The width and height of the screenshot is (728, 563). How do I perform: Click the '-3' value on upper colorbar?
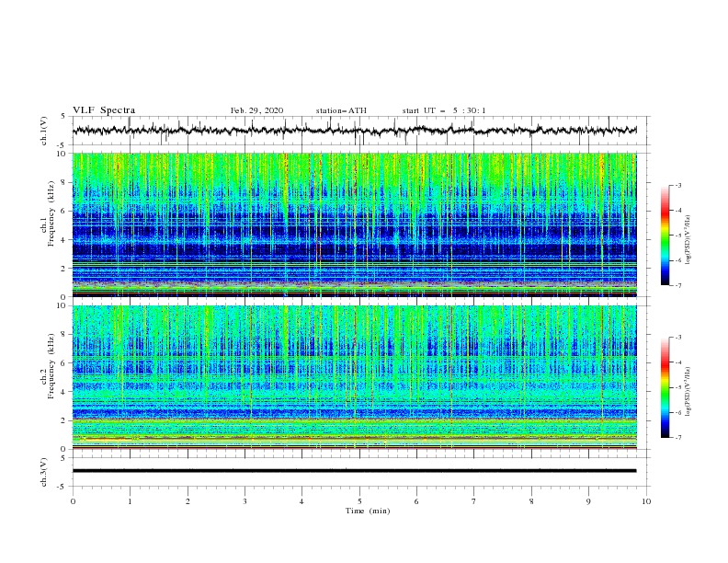(677, 185)
